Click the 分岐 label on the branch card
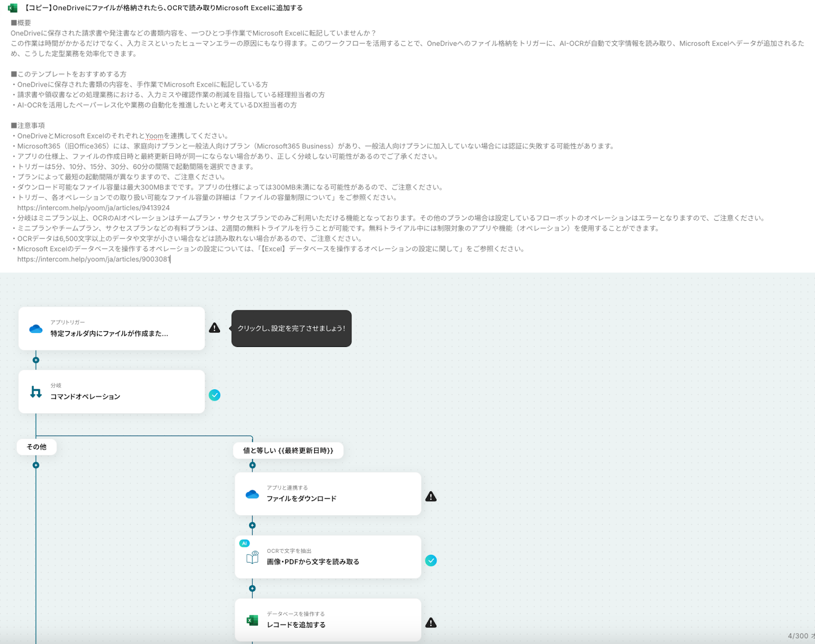The height and width of the screenshot is (644, 815). 56,385
